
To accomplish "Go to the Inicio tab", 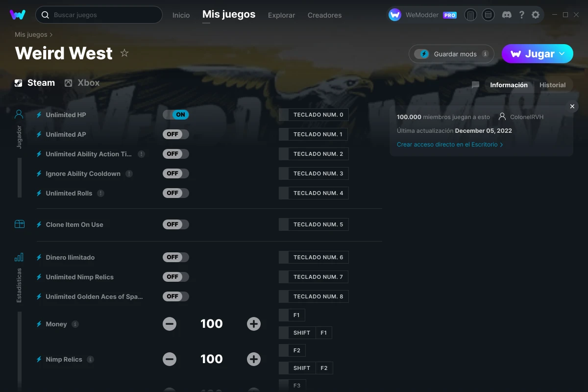I will coord(181,15).
